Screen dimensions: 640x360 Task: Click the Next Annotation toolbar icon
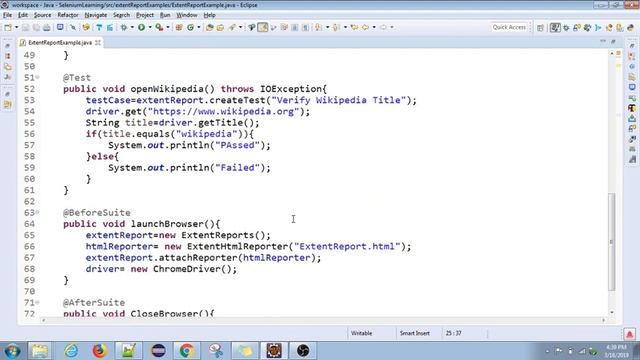(x=318, y=27)
